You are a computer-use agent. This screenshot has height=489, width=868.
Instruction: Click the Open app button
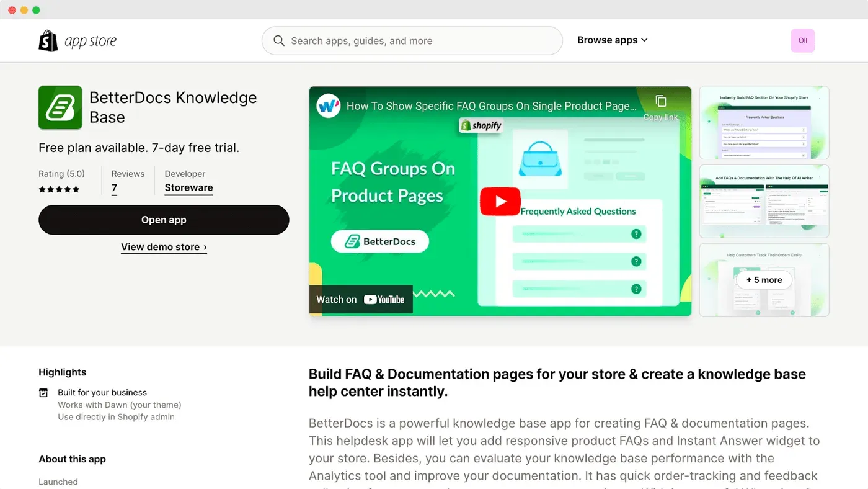click(164, 220)
